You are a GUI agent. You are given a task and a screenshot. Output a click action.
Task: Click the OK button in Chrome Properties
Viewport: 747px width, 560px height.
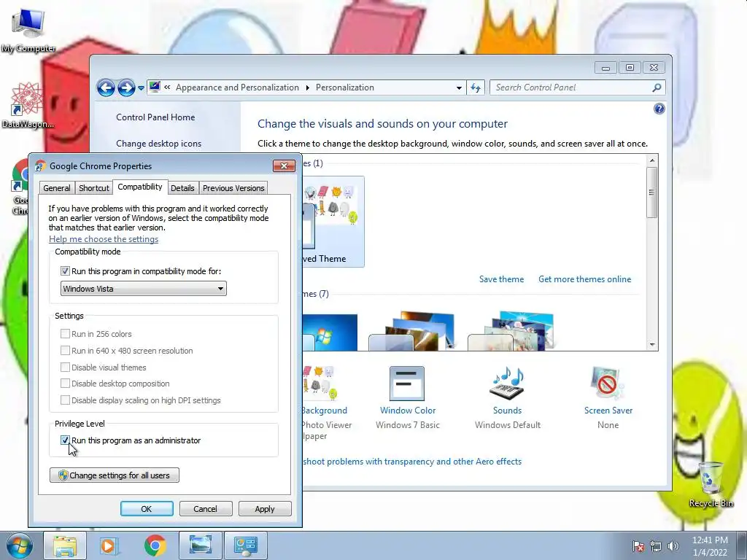pos(147,508)
